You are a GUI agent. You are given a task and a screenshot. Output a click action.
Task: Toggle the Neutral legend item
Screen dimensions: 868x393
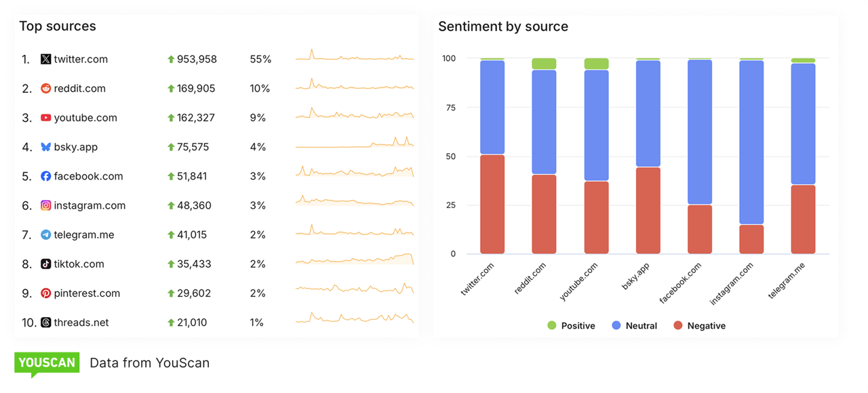[634, 326]
